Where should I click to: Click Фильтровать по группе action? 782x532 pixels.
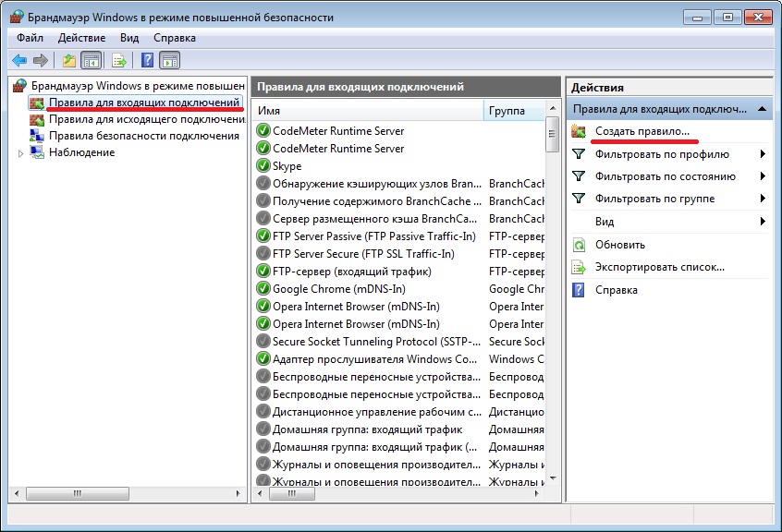point(654,199)
